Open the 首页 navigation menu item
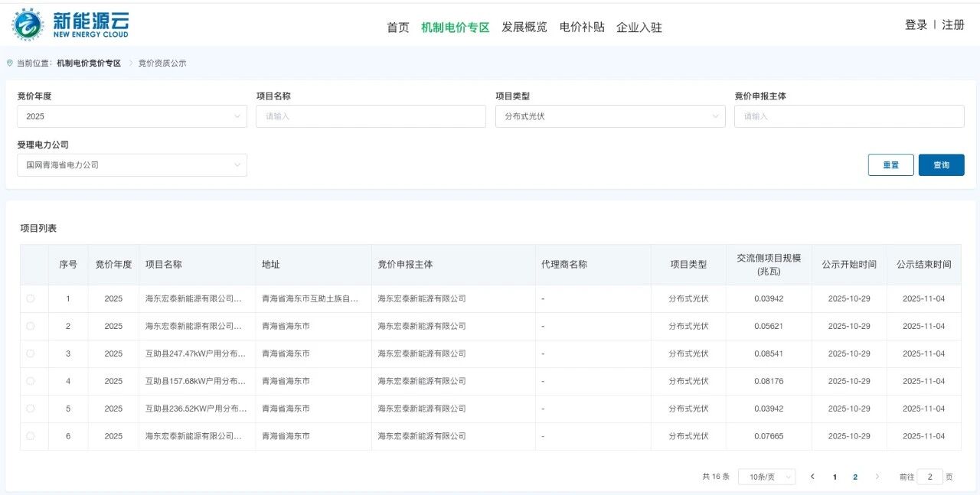Viewport: 980px width, 495px height. pos(397,28)
